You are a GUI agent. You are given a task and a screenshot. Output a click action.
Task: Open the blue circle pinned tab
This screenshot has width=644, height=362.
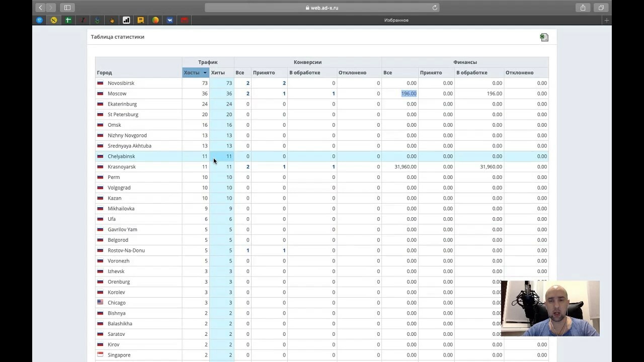tap(39, 20)
